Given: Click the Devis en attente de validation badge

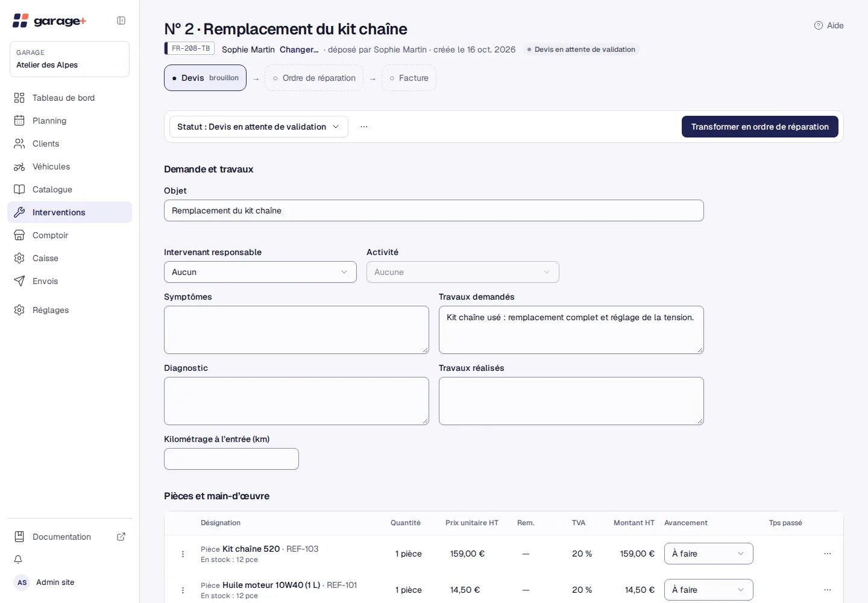Looking at the screenshot, I should coord(581,49).
